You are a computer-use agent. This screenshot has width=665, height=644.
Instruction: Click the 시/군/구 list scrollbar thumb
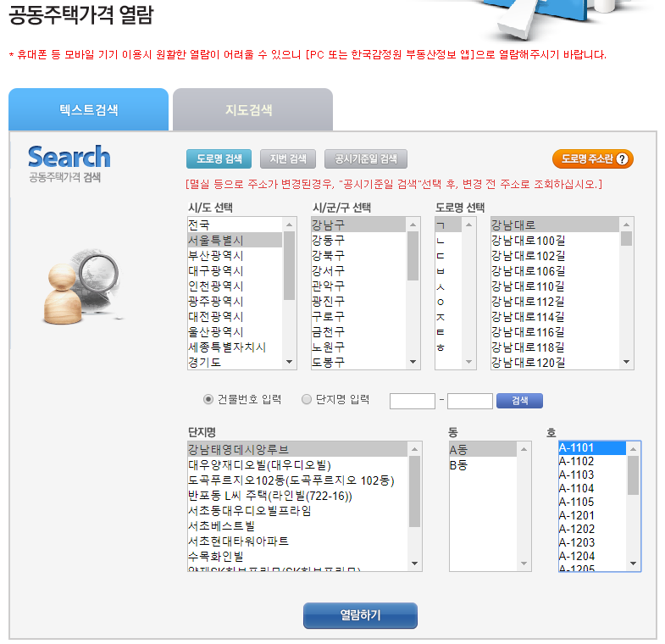pos(413,255)
